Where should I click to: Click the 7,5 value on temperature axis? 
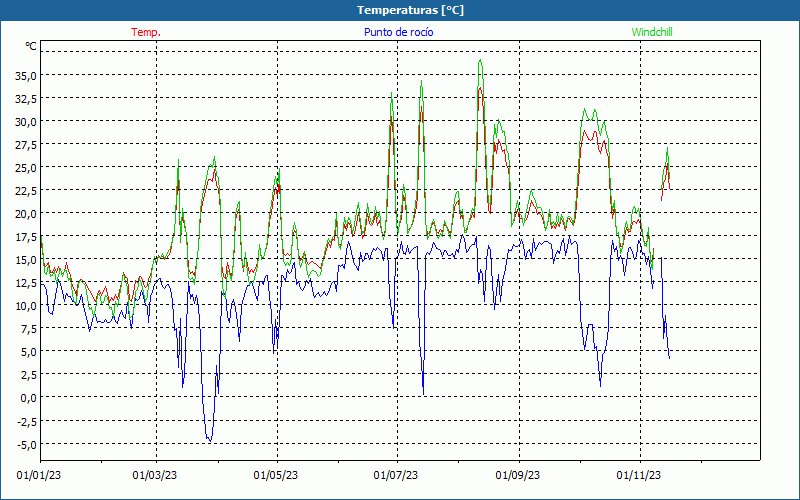point(28,329)
